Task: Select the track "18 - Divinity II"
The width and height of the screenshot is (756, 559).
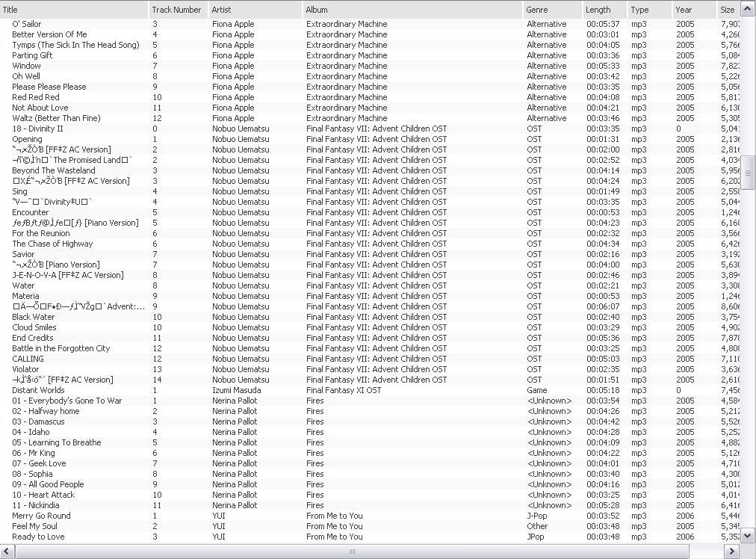Action: [37, 129]
